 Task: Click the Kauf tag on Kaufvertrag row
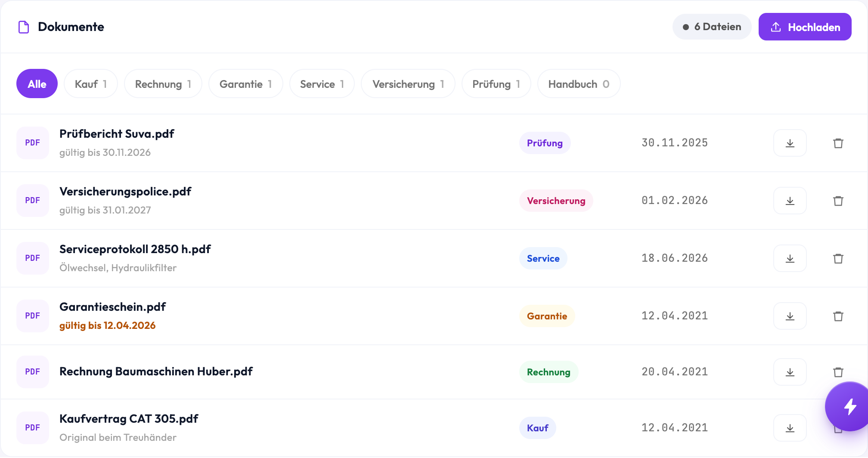click(537, 428)
